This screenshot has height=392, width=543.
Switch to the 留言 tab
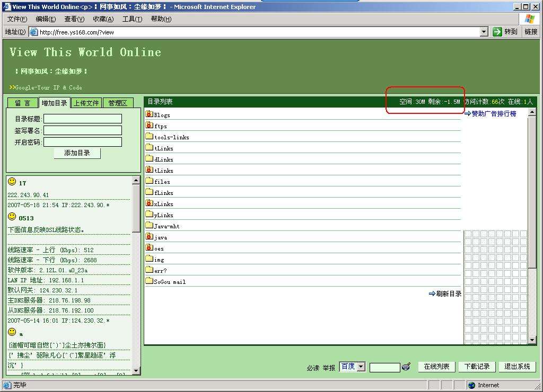point(22,103)
